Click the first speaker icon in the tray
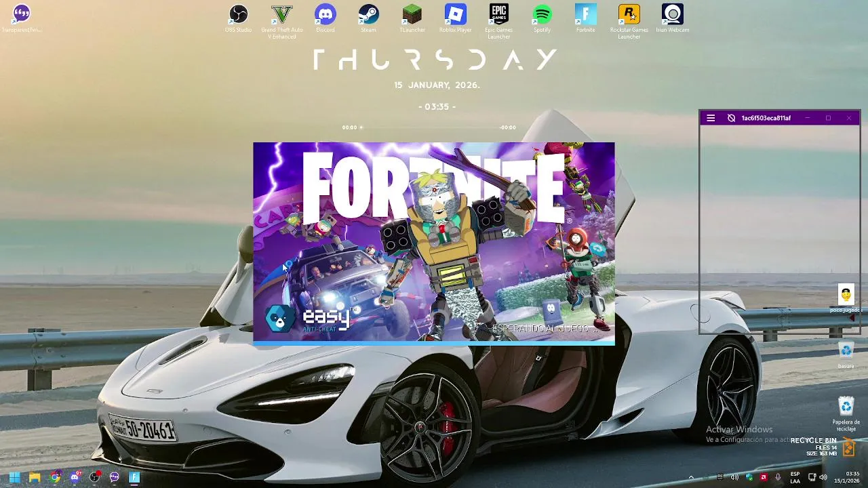Image resolution: width=868 pixels, height=488 pixels. 734,477
